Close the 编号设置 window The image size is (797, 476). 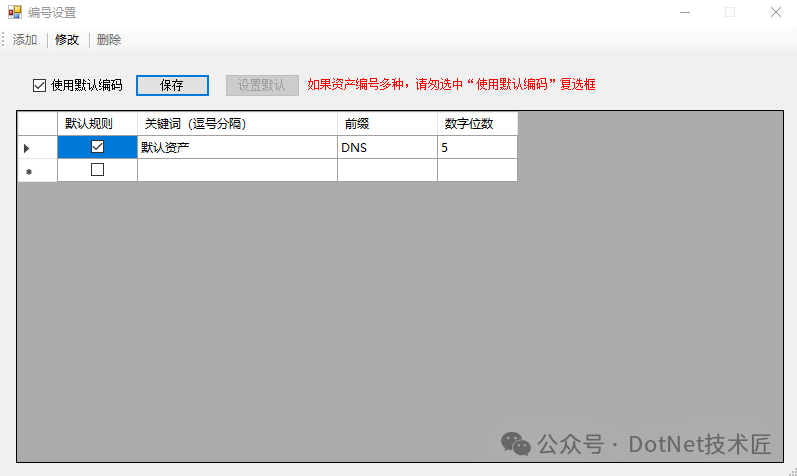775,12
